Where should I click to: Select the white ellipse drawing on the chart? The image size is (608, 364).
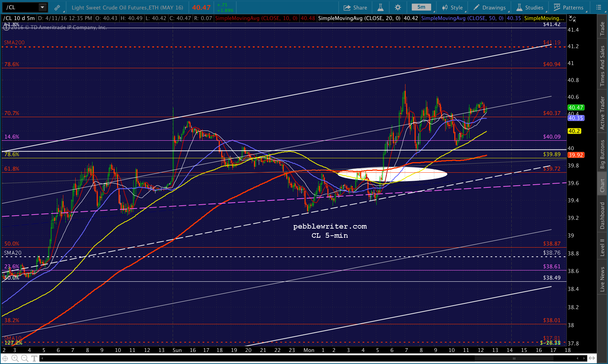[392, 174]
